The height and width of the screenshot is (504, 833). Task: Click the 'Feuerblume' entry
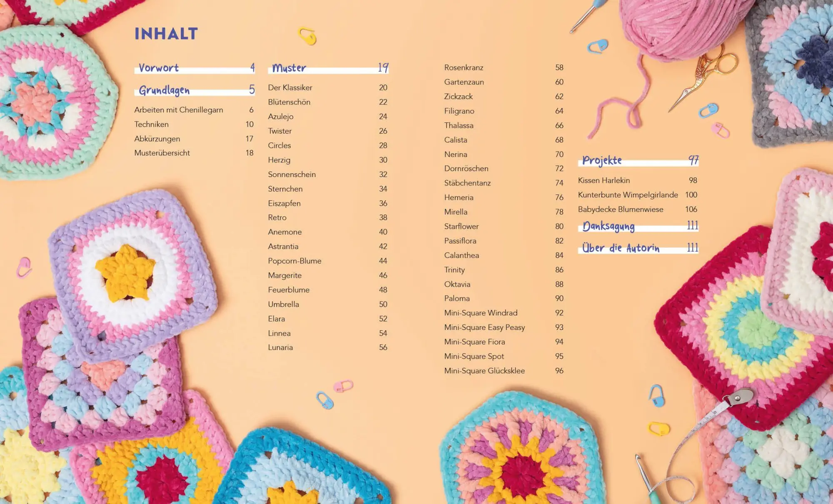289,290
